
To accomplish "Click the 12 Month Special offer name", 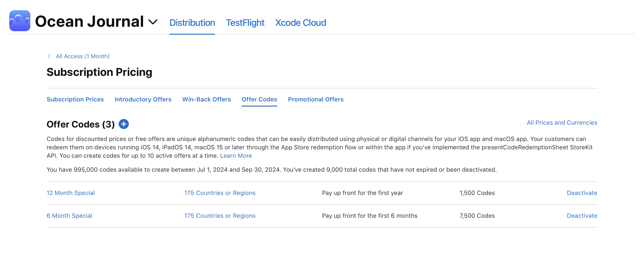I will (x=71, y=193).
